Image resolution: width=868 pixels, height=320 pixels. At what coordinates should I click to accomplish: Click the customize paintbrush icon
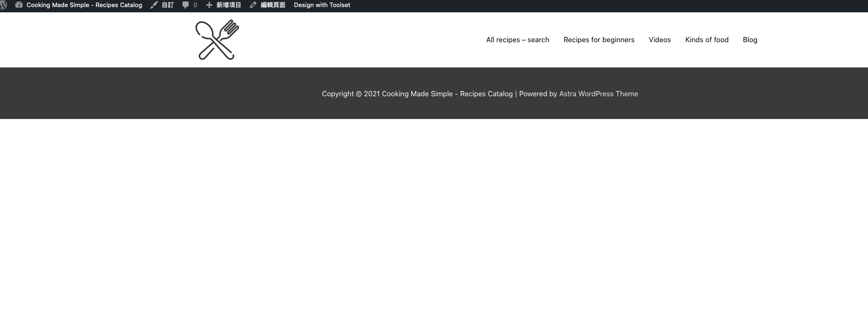154,5
